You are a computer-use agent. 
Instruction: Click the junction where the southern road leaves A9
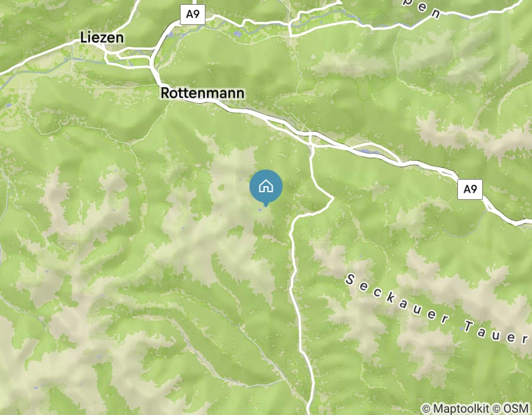pyautogui.click(x=312, y=146)
